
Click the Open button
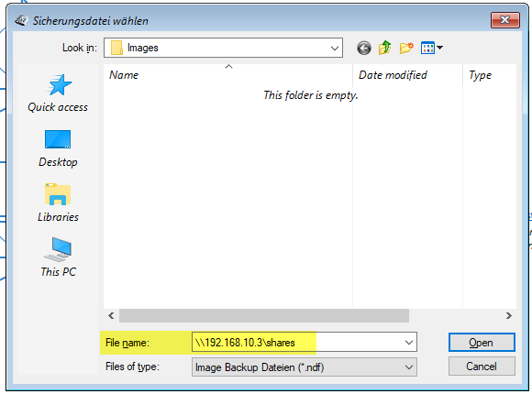tap(482, 343)
